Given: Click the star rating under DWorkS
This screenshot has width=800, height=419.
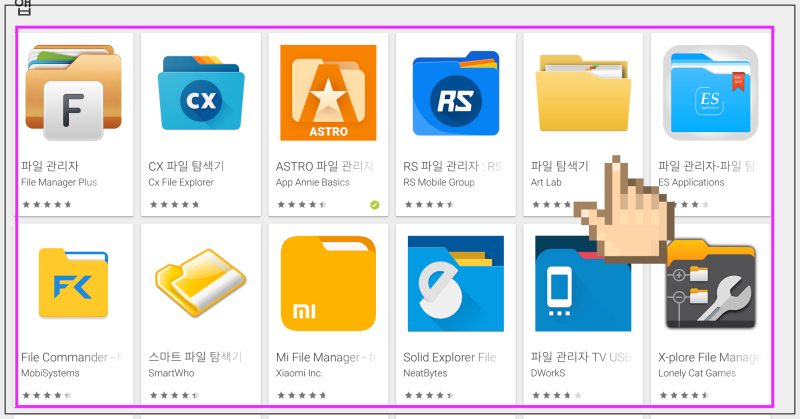Looking at the screenshot, I should point(556,395).
